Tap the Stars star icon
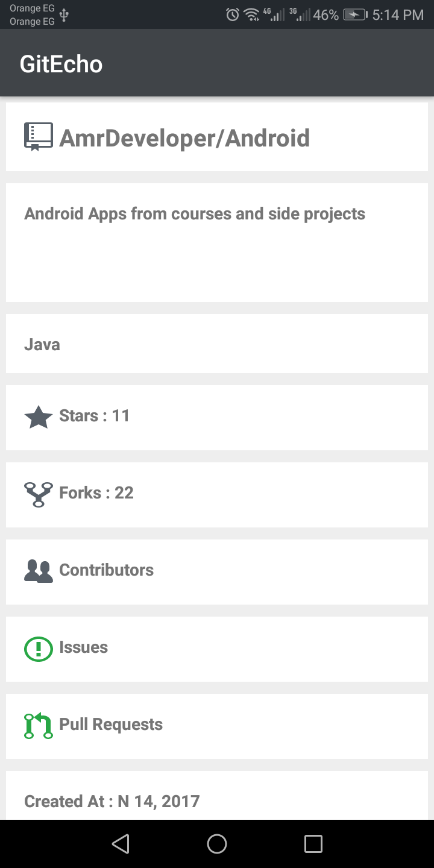The height and width of the screenshot is (868, 434). pyautogui.click(x=39, y=417)
